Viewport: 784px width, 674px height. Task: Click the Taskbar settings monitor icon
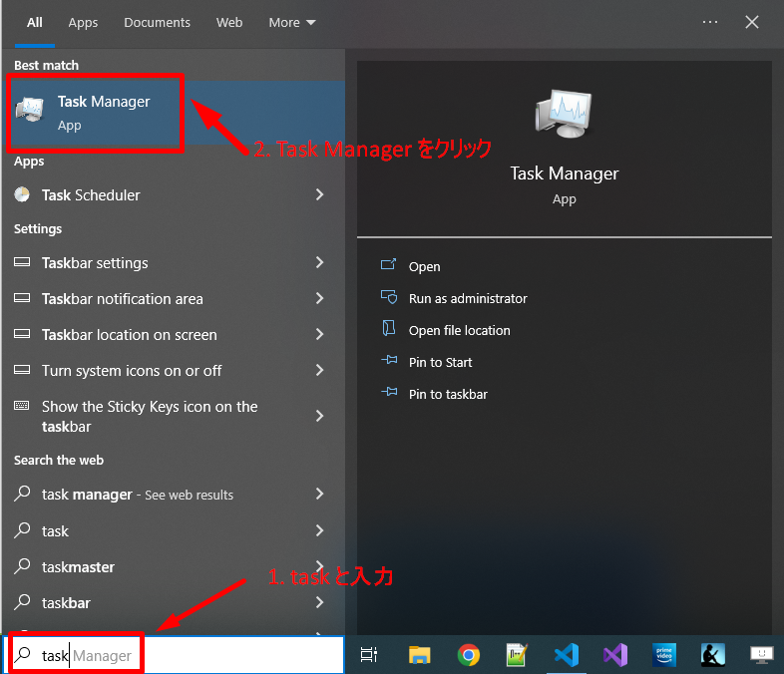click(22, 262)
